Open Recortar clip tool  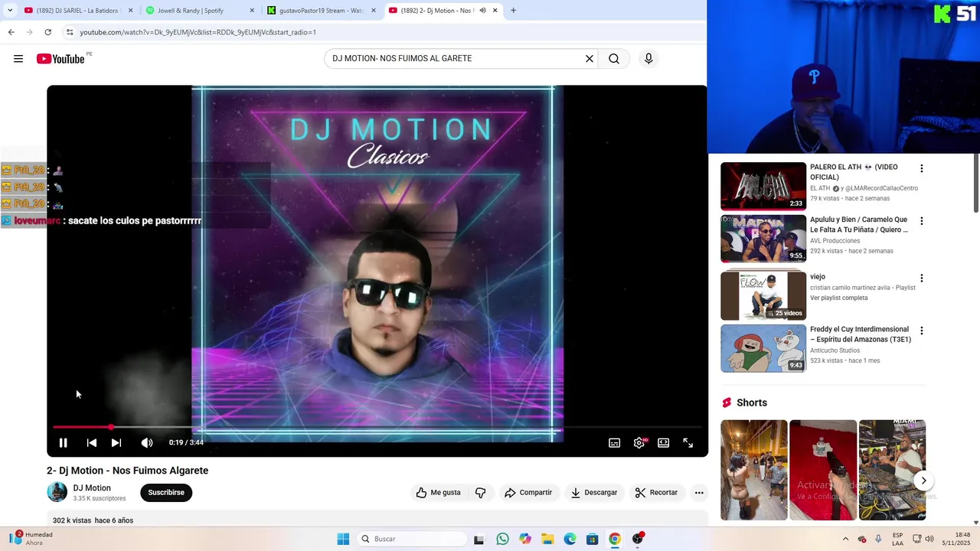click(x=656, y=493)
